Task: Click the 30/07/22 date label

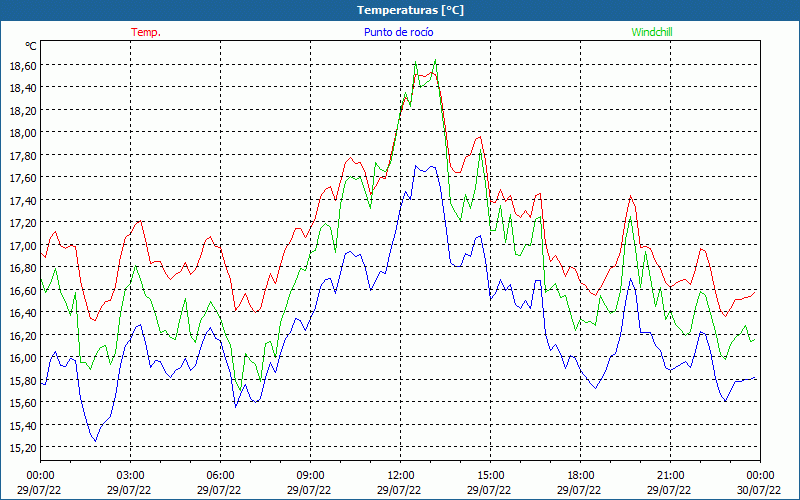Action: point(759,490)
